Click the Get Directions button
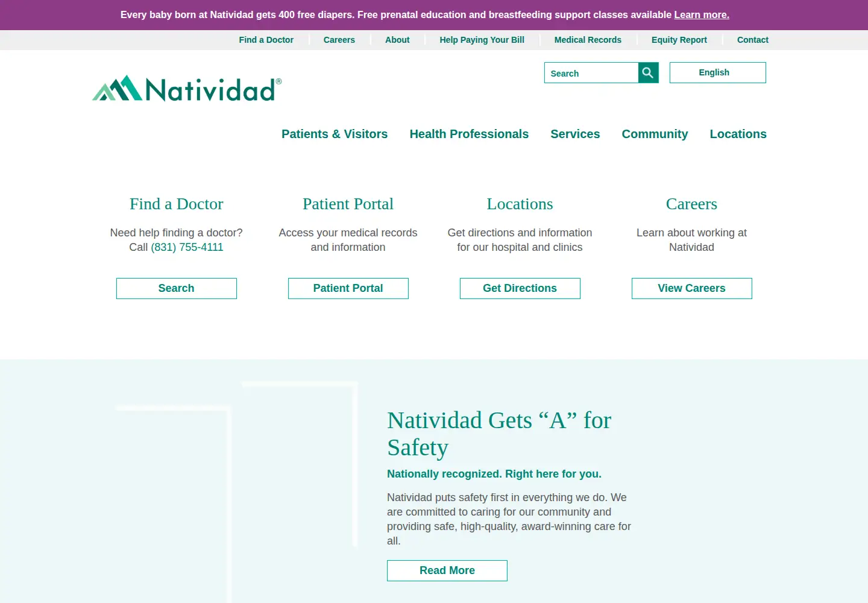Screen dimensions: 868x603 [x=520, y=288]
